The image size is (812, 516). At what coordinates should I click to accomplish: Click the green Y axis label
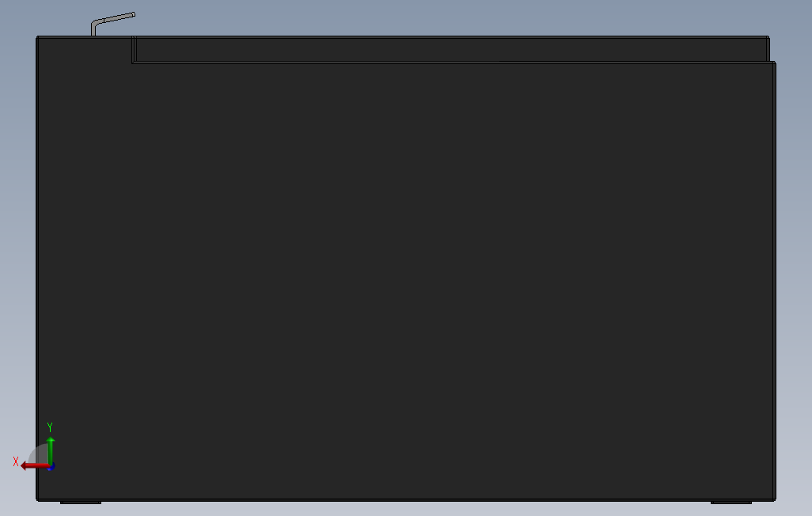pyautogui.click(x=50, y=427)
